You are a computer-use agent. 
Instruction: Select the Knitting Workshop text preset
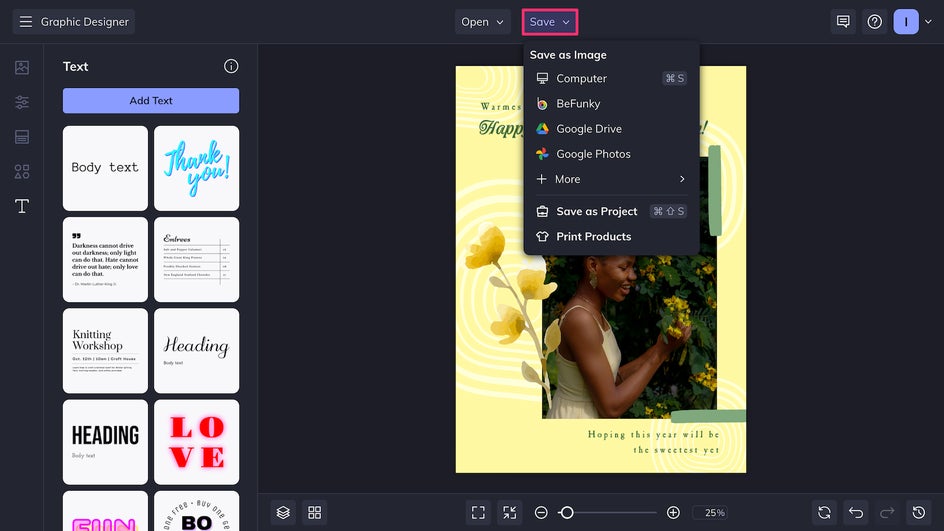click(x=105, y=351)
